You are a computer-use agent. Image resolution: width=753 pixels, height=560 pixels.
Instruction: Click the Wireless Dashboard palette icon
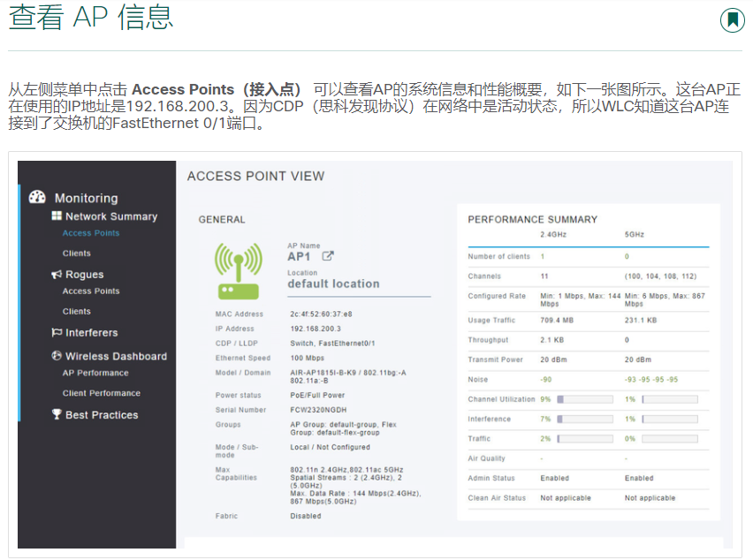click(x=57, y=356)
